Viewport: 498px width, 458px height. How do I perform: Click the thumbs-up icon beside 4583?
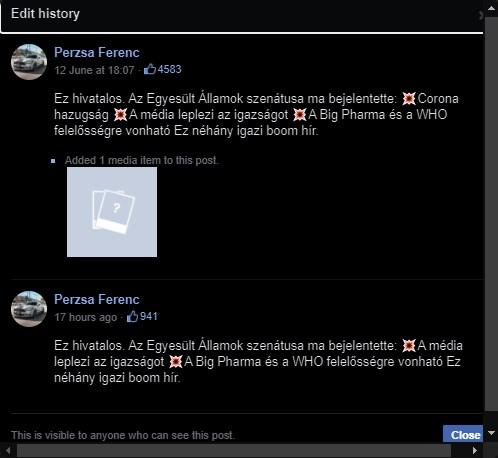tap(150, 69)
